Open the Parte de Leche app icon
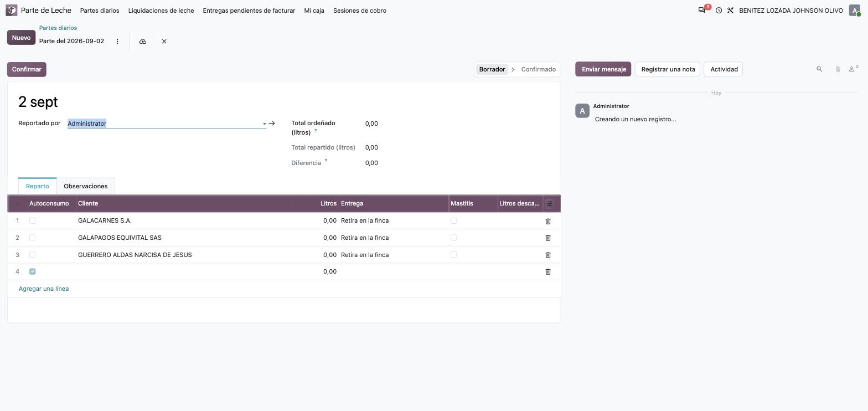The height and width of the screenshot is (411, 868). [12, 11]
